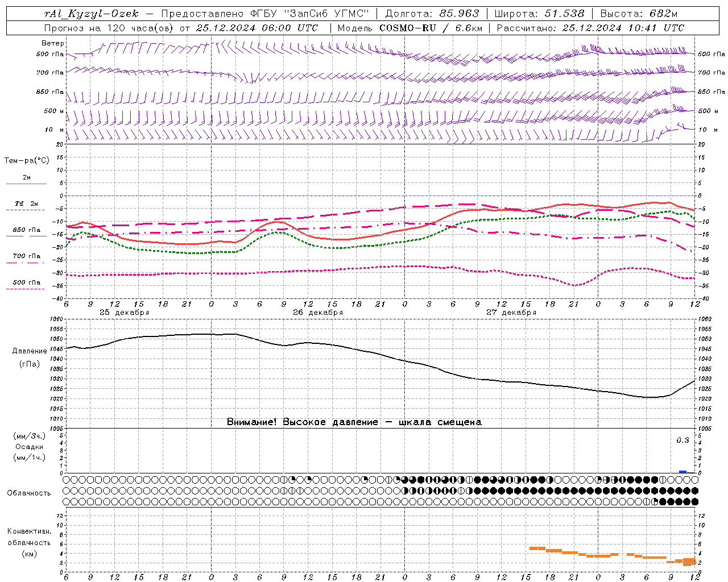Click the solid line sample under 2м legend
This screenshot has height=582, width=728.
(x=26, y=184)
